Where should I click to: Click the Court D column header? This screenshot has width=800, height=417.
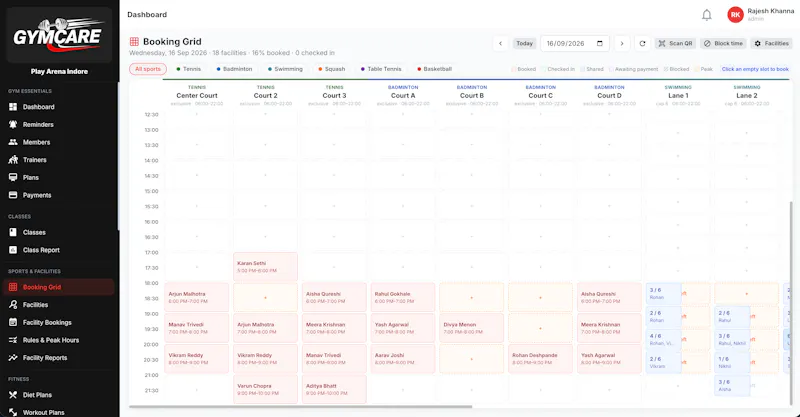click(x=609, y=95)
